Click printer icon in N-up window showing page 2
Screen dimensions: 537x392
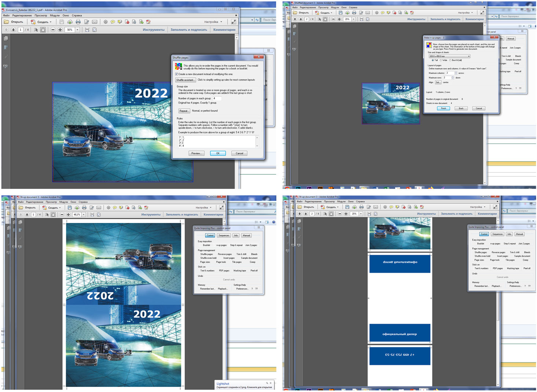click(361, 207)
